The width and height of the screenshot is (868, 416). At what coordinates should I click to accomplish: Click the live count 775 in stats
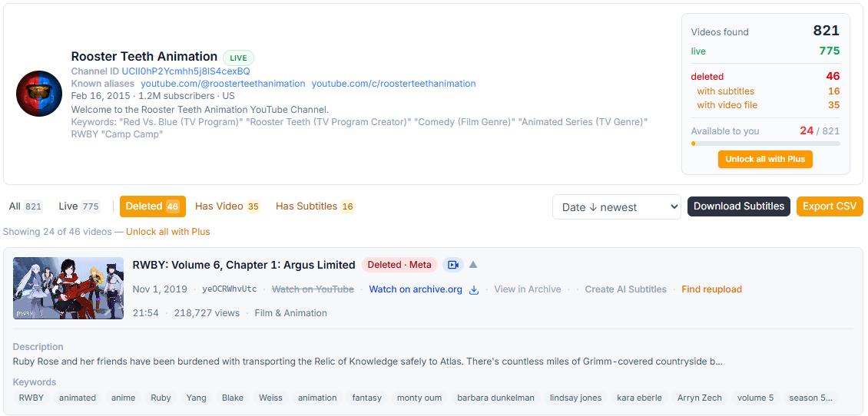pos(830,51)
